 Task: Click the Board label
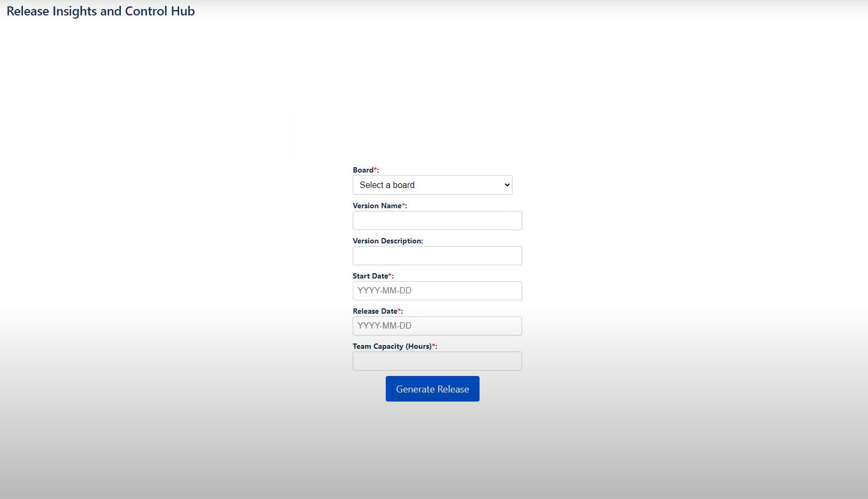(366, 170)
